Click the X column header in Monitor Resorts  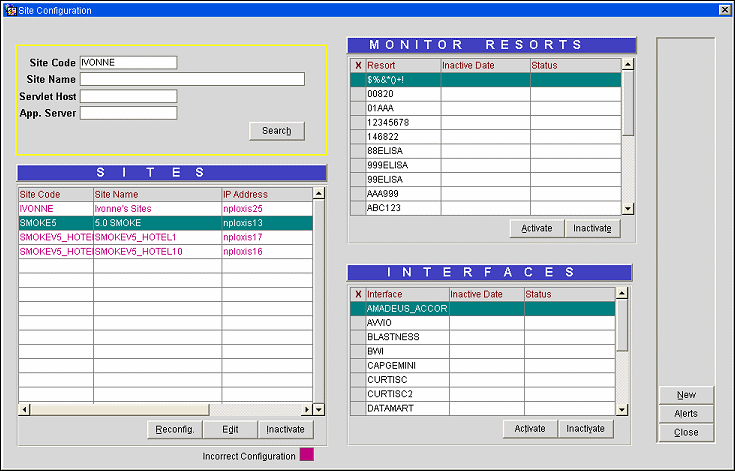point(358,65)
